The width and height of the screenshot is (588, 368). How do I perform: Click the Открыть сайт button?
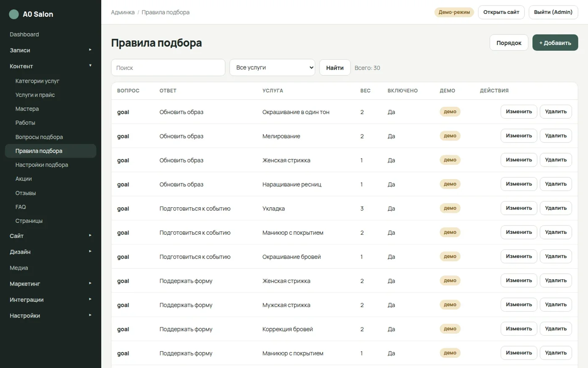coord(501,12)
